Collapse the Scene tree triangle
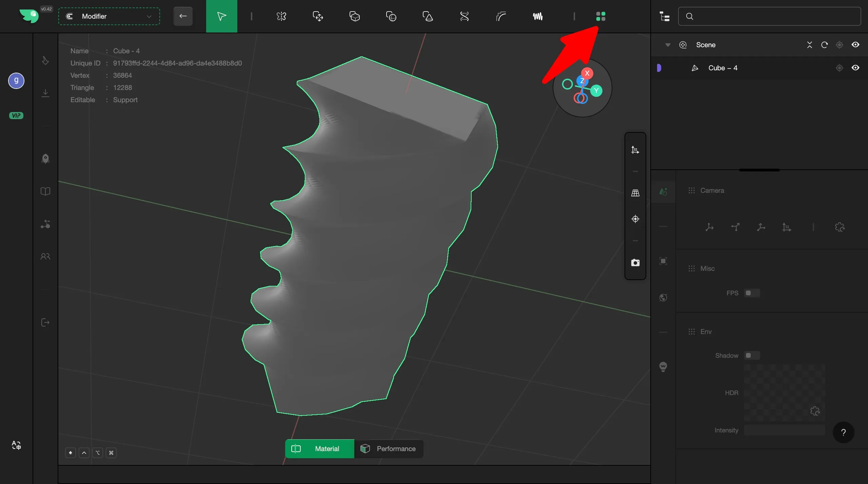 [668, 45]
